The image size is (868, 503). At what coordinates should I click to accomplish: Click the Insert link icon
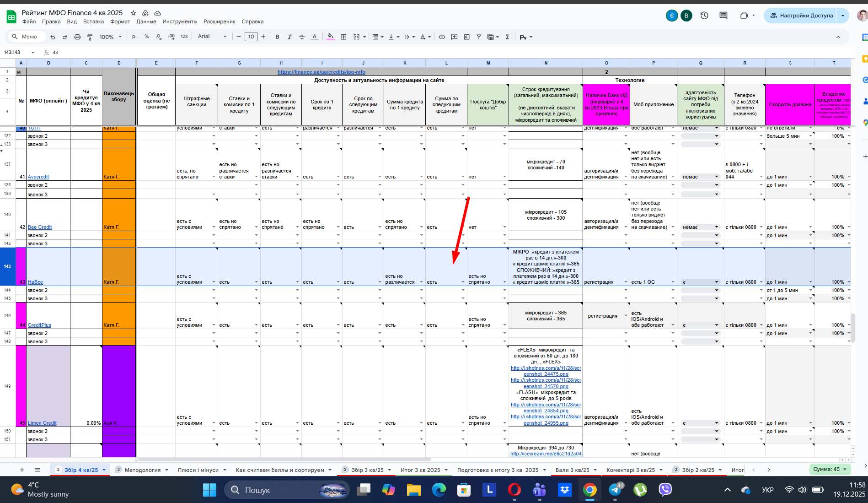point(442,37)
